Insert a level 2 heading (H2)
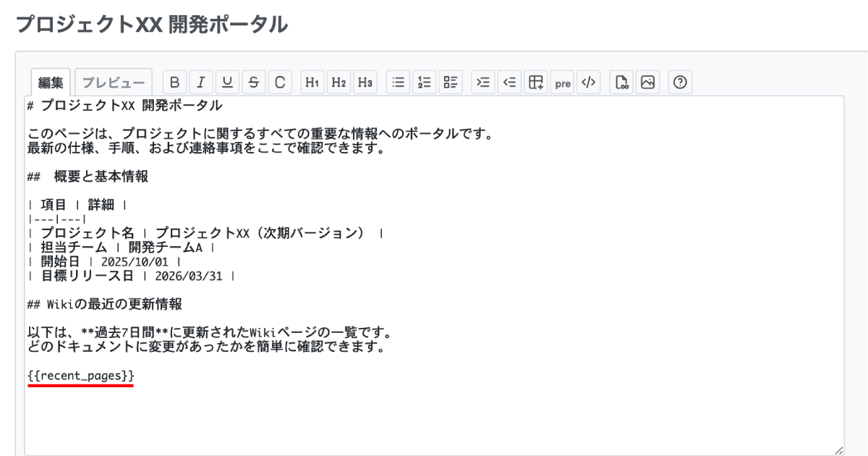The image size is (868, 456). pyautogui.click(x=338, y=83)
